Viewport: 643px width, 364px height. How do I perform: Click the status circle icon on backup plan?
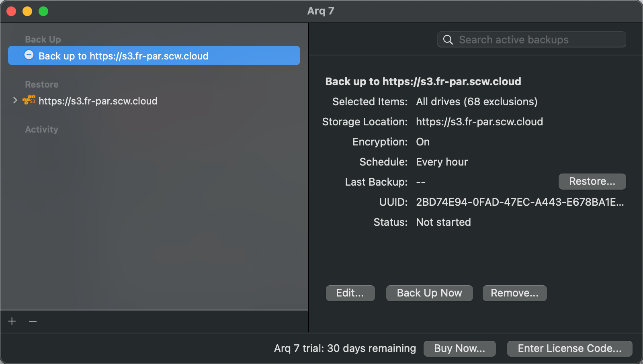tap(29, 55)
